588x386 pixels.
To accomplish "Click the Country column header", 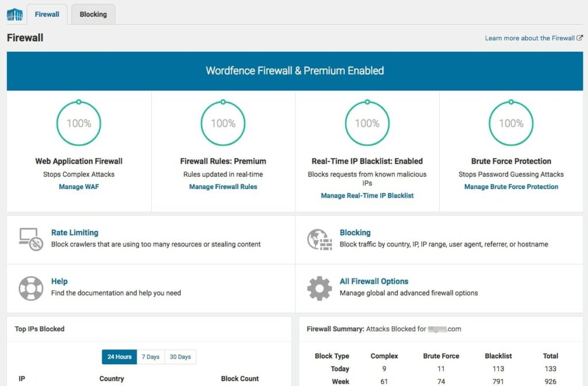I will tap(111, 379).
